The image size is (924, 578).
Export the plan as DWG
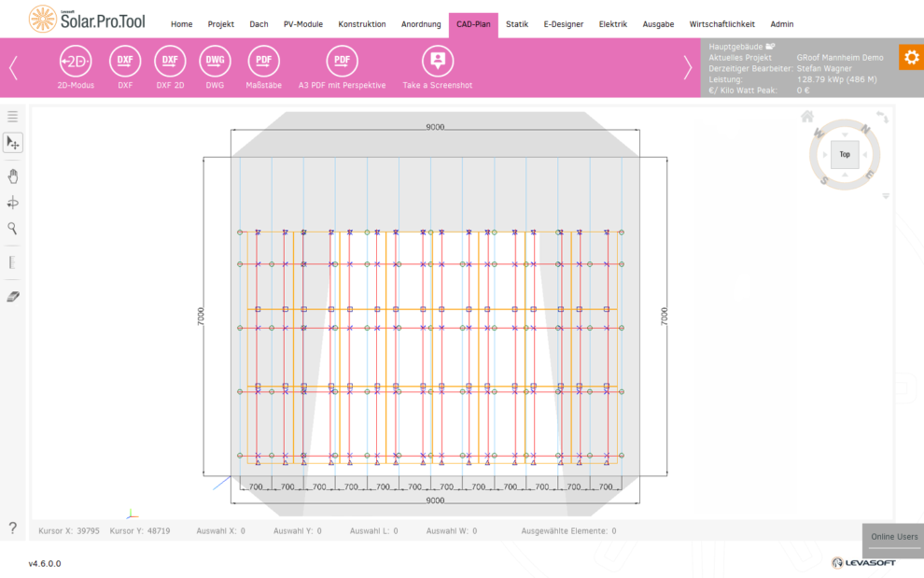[215, 62]
